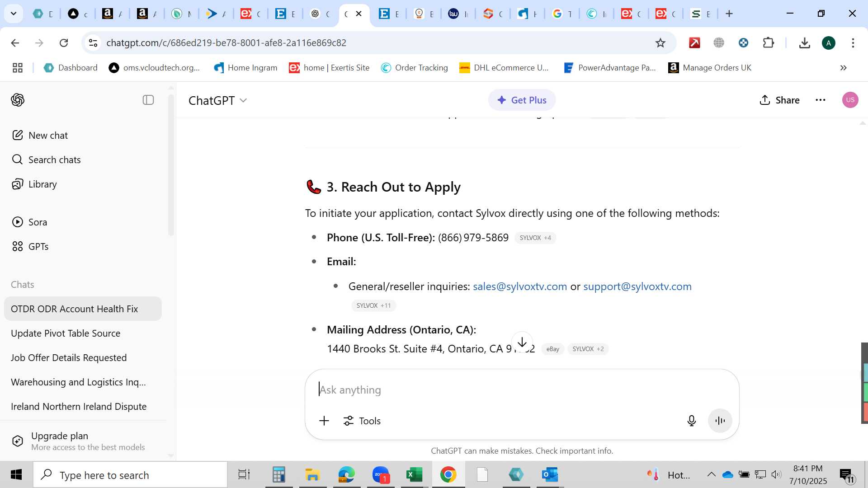The width and height of the screenshot is (868, 488).
Task: Click the Get Plus button
Action: click(x=522, y=100)
